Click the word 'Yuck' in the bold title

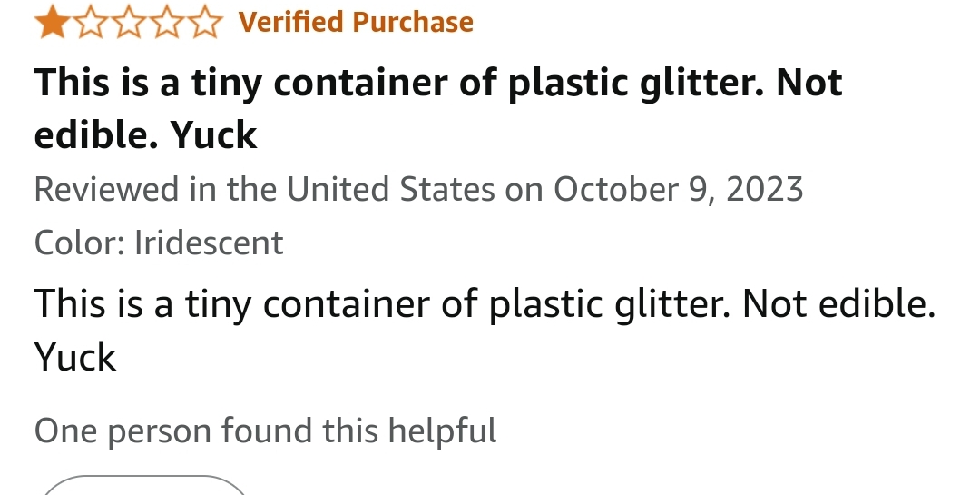click(213, 134)
